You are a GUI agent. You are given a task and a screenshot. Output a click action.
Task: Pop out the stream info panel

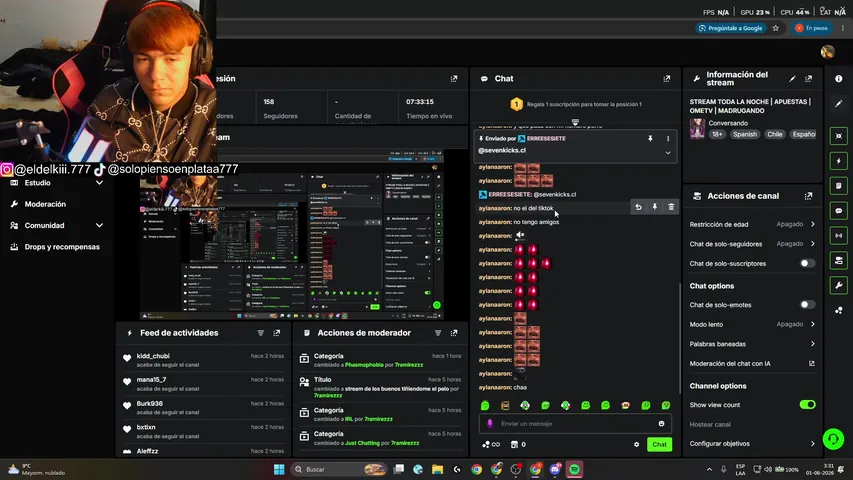pos(808,79)
